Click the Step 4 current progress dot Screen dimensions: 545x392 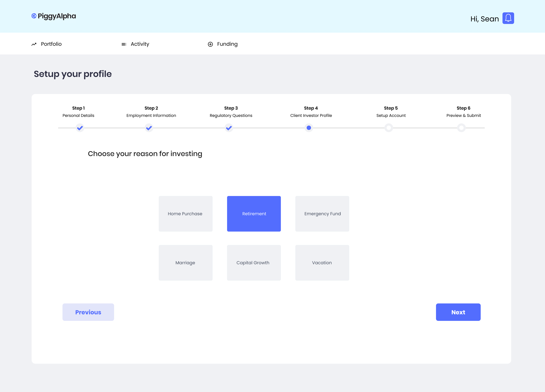tap(309, 128)
